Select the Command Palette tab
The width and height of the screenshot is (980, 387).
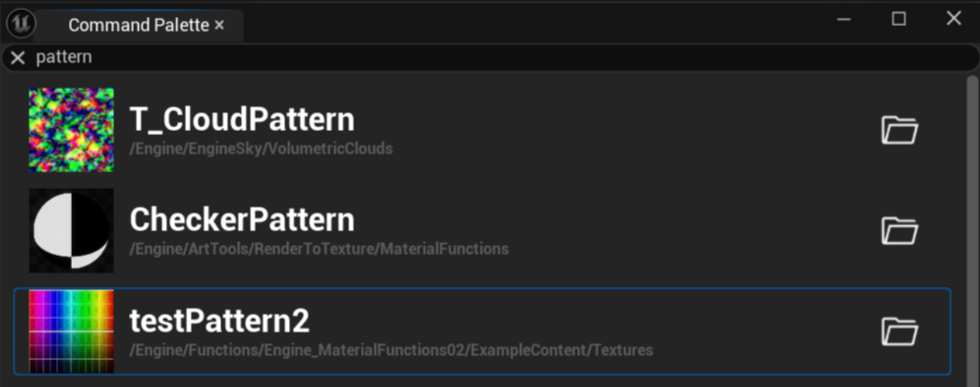[x=138, y=25]
